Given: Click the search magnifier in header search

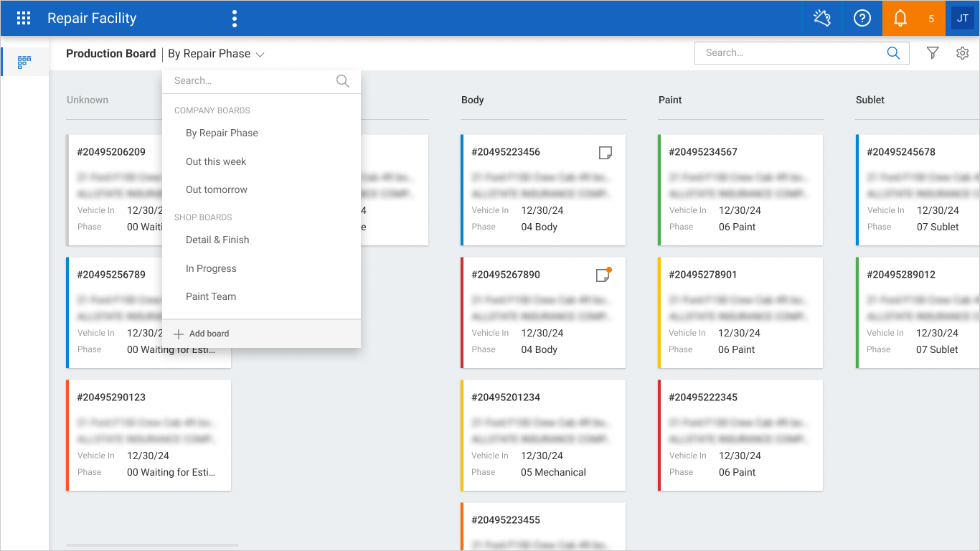Looking at the screenshot, I should coord(893,53).
